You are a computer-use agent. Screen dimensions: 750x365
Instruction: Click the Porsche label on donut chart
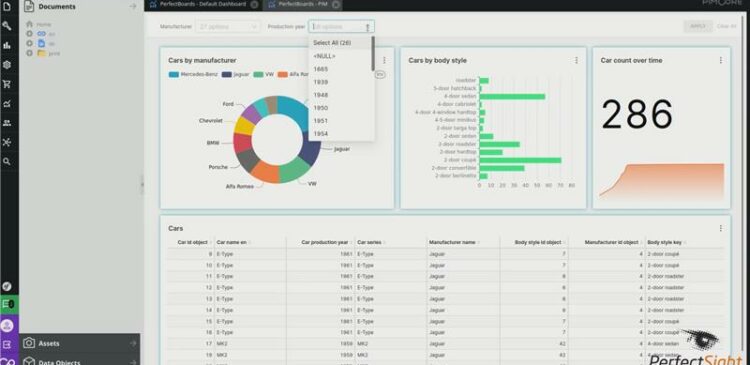218,167
